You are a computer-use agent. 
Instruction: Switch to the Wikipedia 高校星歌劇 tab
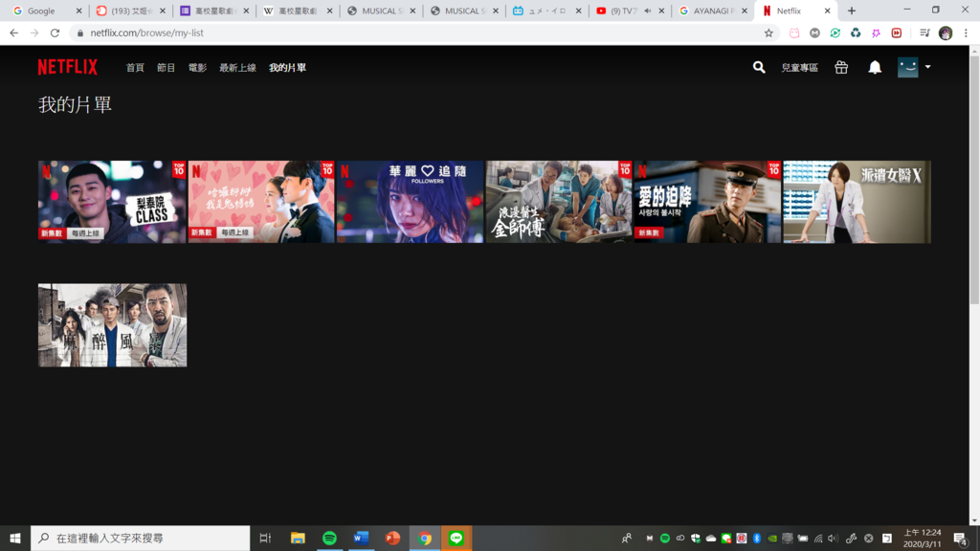pyautogui.click(x=297, y=11)
